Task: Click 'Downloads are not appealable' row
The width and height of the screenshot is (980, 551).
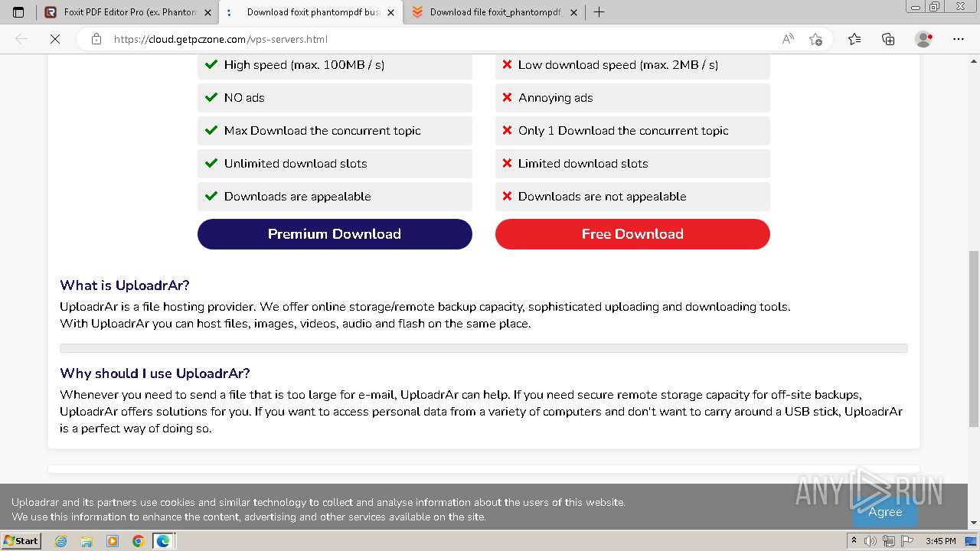Action: pos(632,197)
